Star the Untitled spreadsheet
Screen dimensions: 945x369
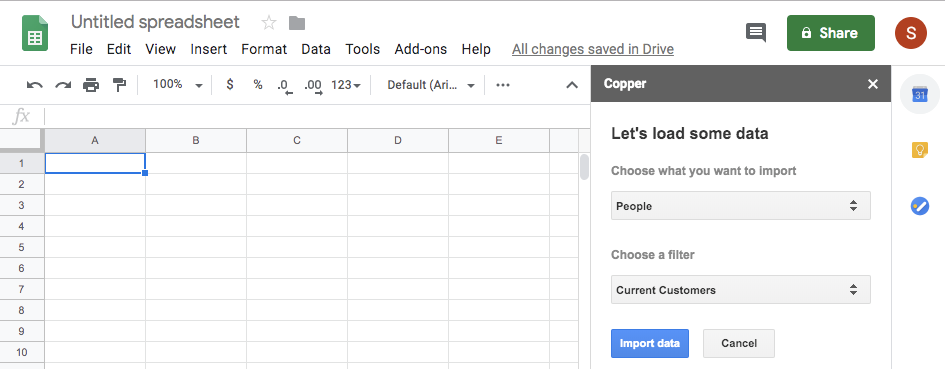[269, 24]
